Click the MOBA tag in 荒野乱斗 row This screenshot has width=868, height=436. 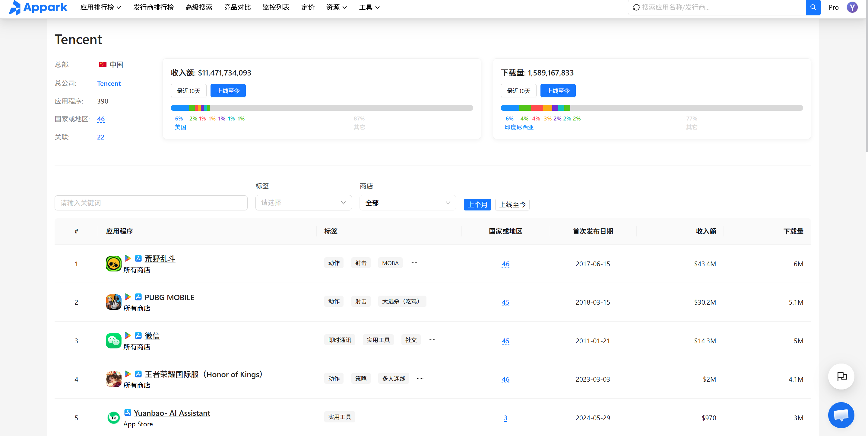(390, 263)
